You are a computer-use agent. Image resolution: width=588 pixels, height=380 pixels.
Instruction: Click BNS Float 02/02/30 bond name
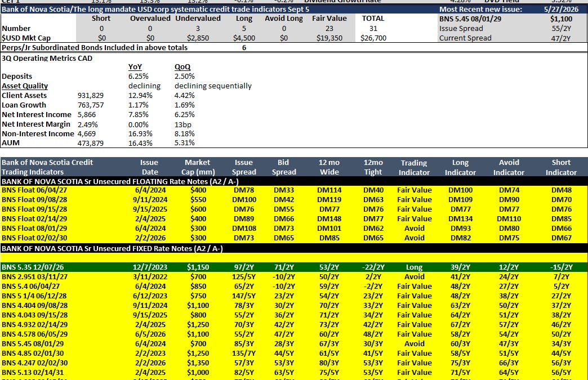point(34,238)
